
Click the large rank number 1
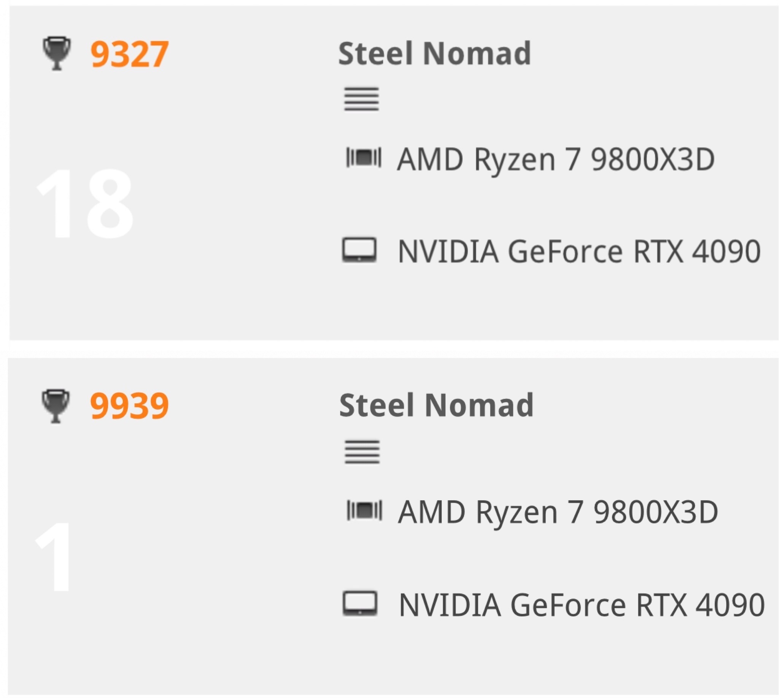pyautogui.click(x=54, y=557)
